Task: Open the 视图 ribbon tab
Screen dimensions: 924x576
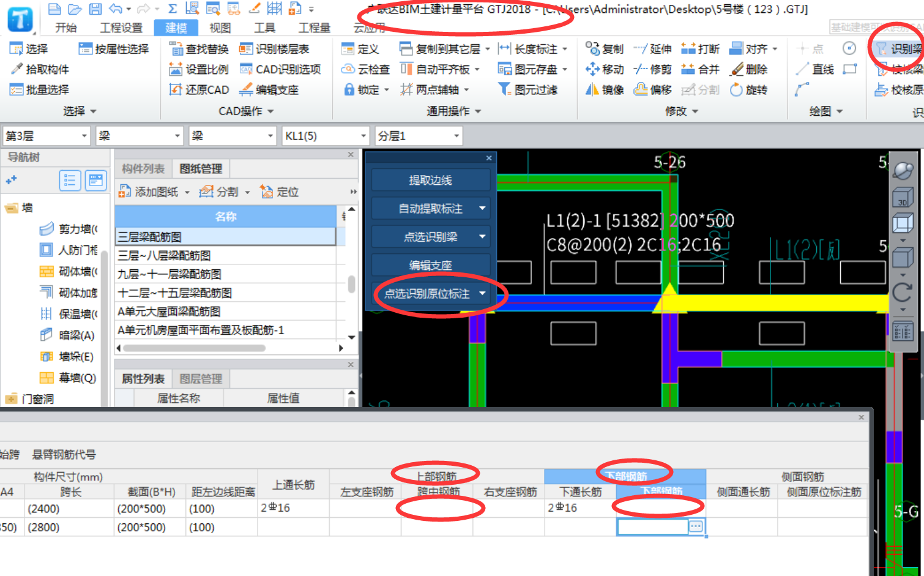Action: click(220, 28)
